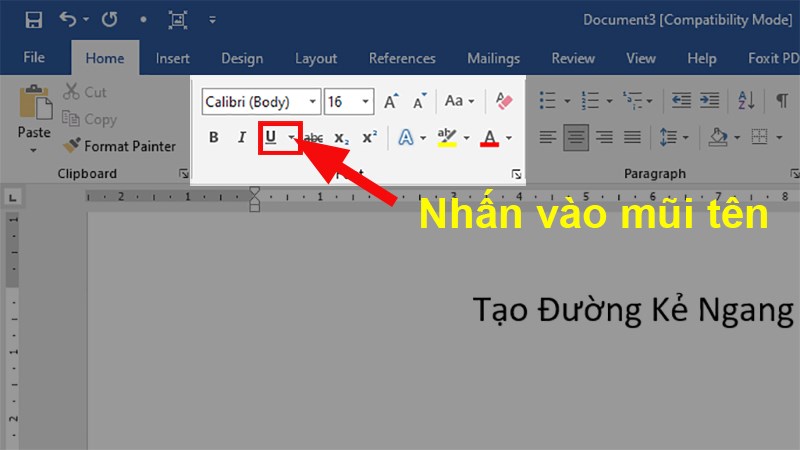The height and width of the screenshot is (450, 800).
Task: Open the Underline style dropdown arrow
Action: [292, 137]
